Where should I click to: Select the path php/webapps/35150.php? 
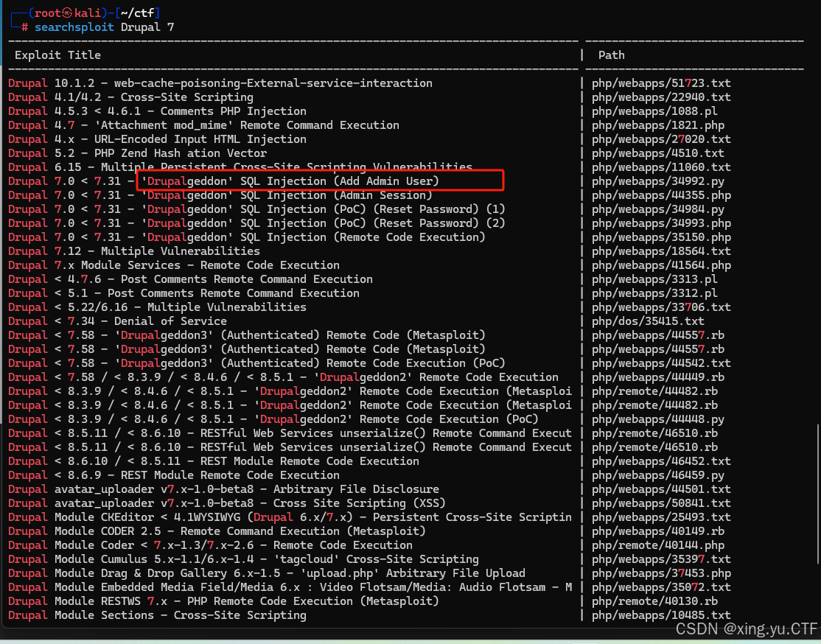661,237
